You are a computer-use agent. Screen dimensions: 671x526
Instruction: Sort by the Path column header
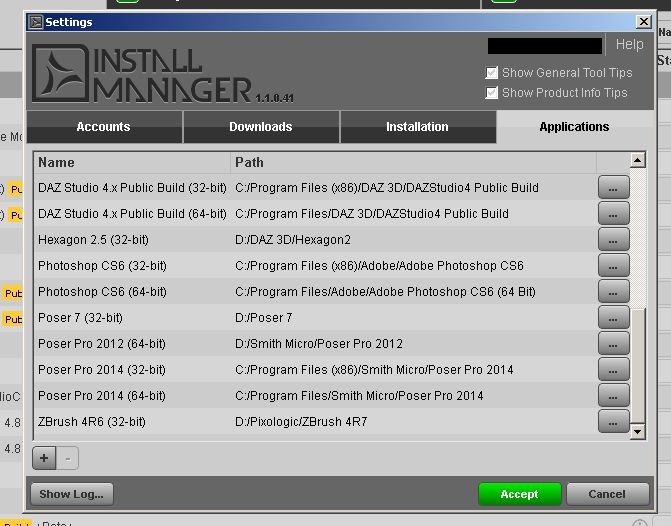pos(413,163)
